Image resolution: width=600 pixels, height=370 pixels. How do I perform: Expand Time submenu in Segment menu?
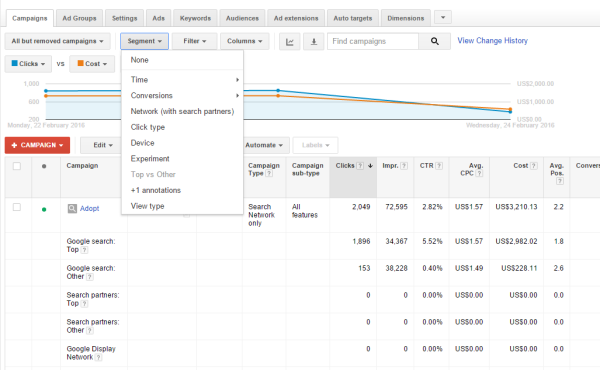[183, 80]
